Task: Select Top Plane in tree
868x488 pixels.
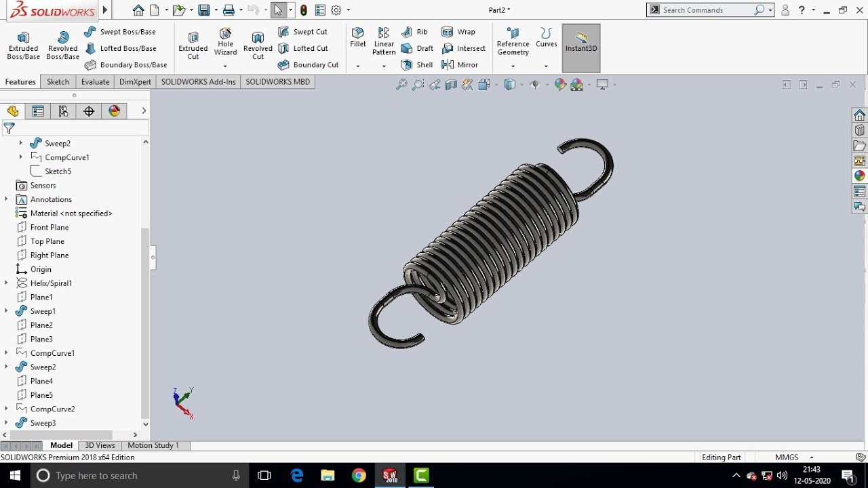Action: click(x=40, y=241)
